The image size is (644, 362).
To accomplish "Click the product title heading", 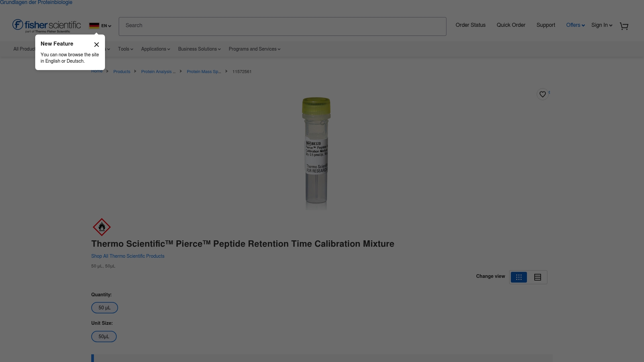I will point(243,244).
